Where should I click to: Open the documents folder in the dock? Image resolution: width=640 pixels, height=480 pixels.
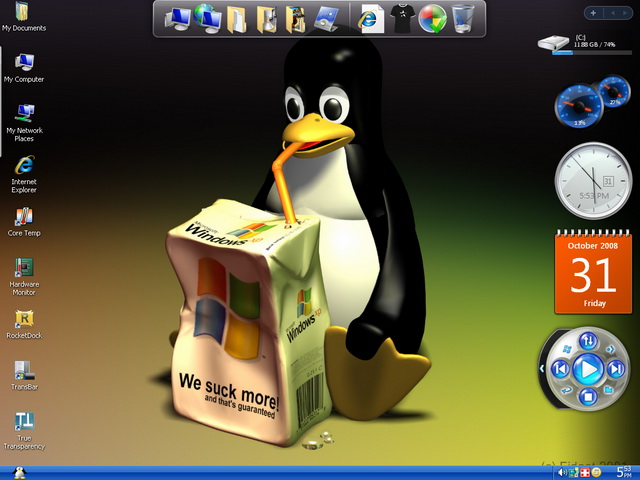pos(237,19)
